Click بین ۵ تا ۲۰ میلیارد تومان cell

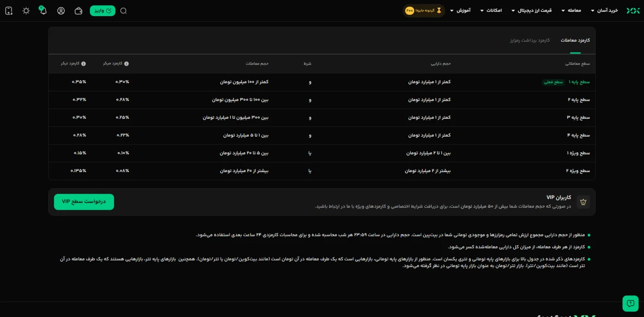(x=244, y=153)
